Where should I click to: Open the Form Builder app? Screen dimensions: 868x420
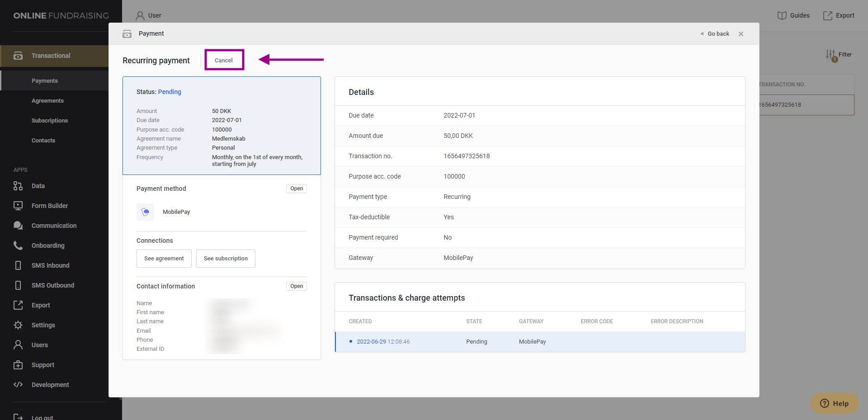50,206
